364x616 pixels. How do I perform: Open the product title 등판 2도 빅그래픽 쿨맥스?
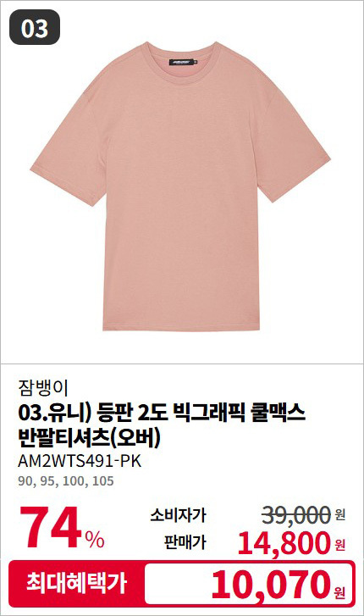201,412
